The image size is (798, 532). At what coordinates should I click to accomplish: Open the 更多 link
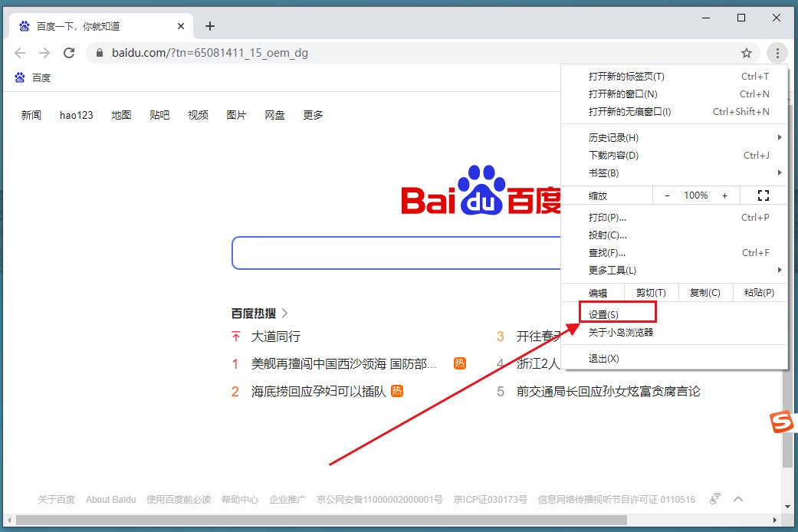coord(313,115)
